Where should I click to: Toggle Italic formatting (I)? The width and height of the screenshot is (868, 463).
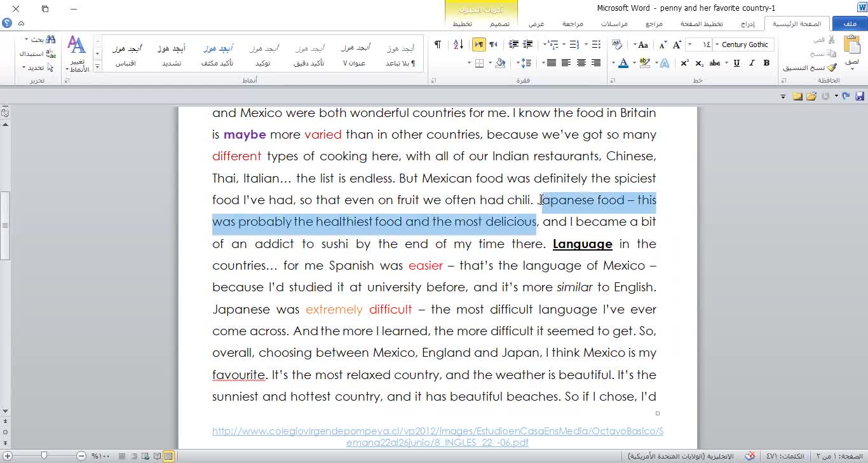(x=752, y=63)
